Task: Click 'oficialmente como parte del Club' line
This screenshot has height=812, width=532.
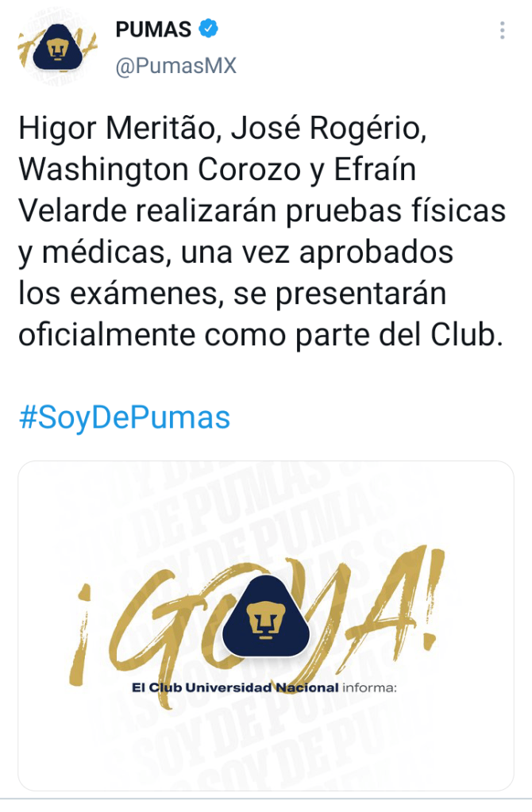Action: tap(260, 335)
